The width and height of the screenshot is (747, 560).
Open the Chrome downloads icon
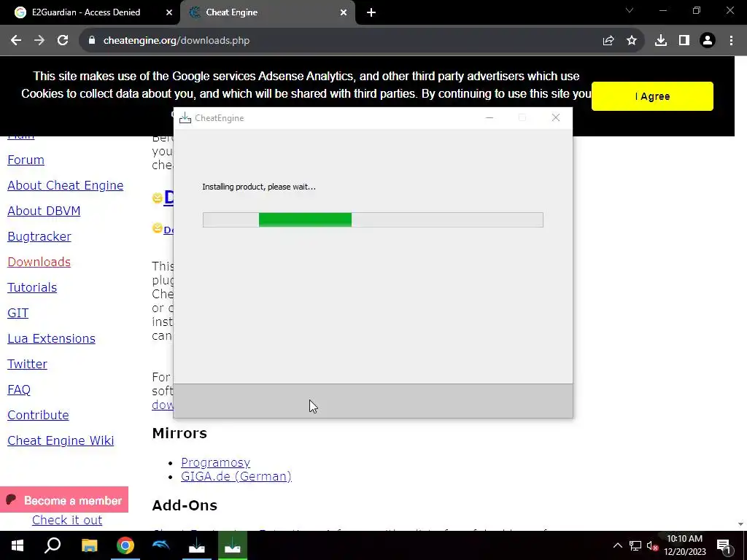point(660,41)
